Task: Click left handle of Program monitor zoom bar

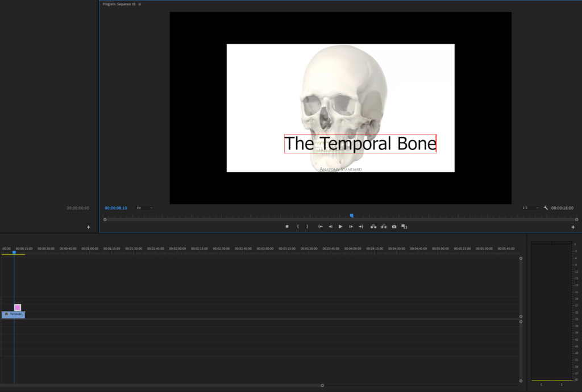Action: (105, 219)
